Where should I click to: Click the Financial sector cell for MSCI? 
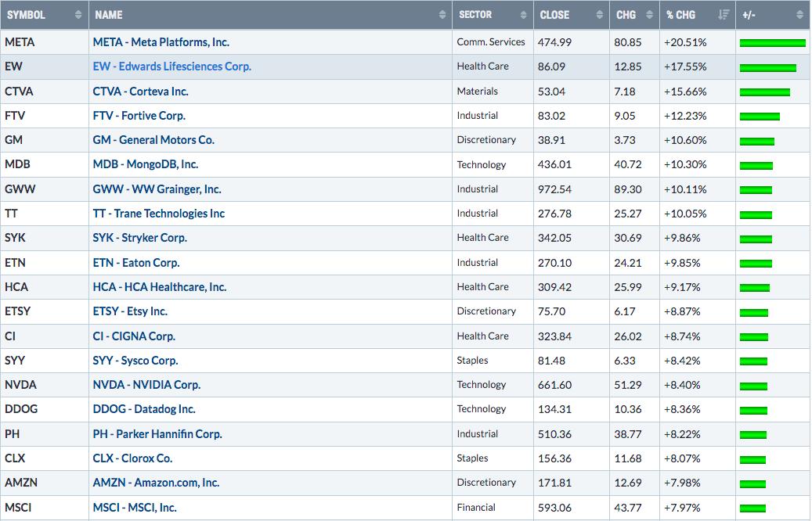[x=478, y=508]
